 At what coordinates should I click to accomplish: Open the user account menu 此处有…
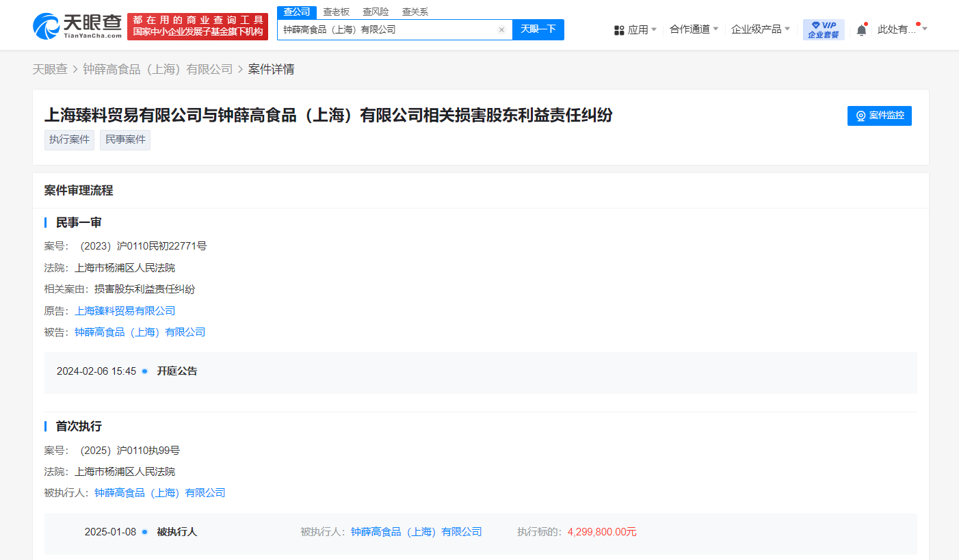[902, 29]
